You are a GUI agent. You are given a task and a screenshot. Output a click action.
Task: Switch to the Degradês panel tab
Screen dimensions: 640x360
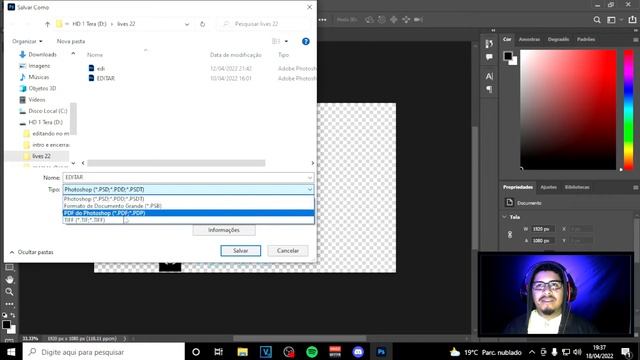[x=558, y=39]
